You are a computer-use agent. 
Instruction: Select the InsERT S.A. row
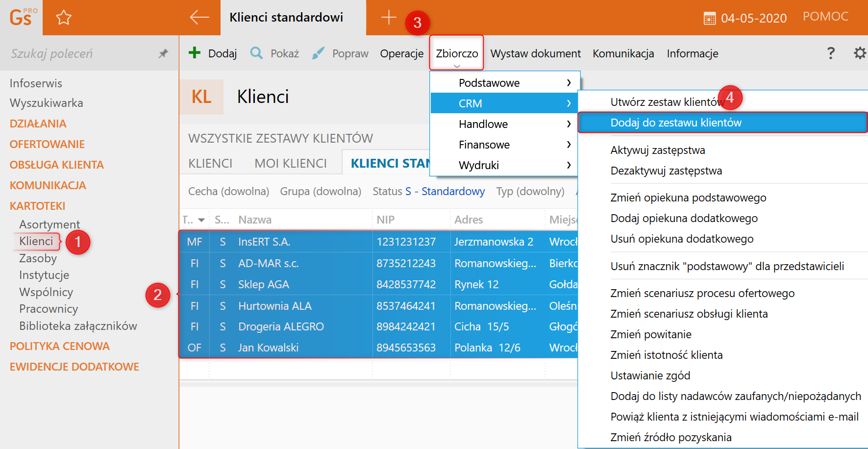pos(378,242)
